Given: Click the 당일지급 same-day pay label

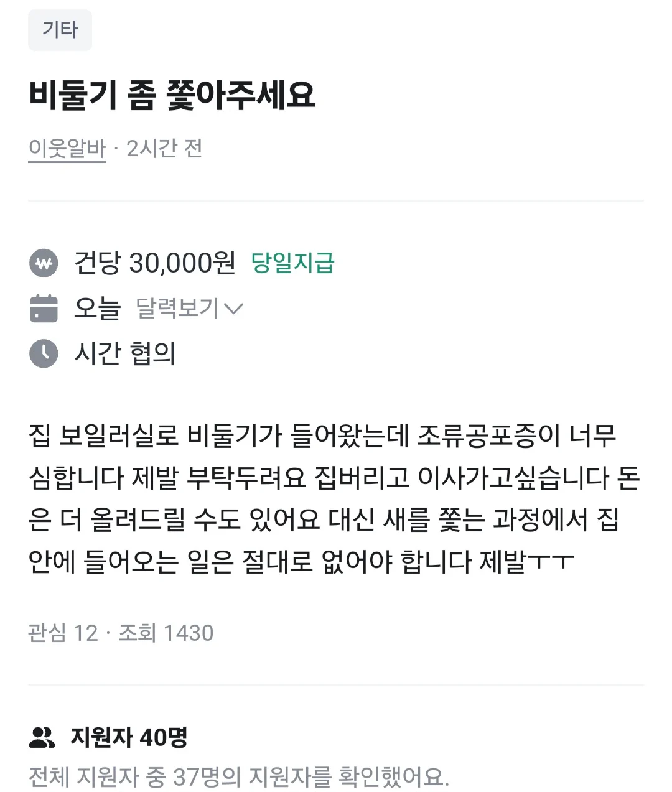Looking at the screenshot, I should [293, 263].
